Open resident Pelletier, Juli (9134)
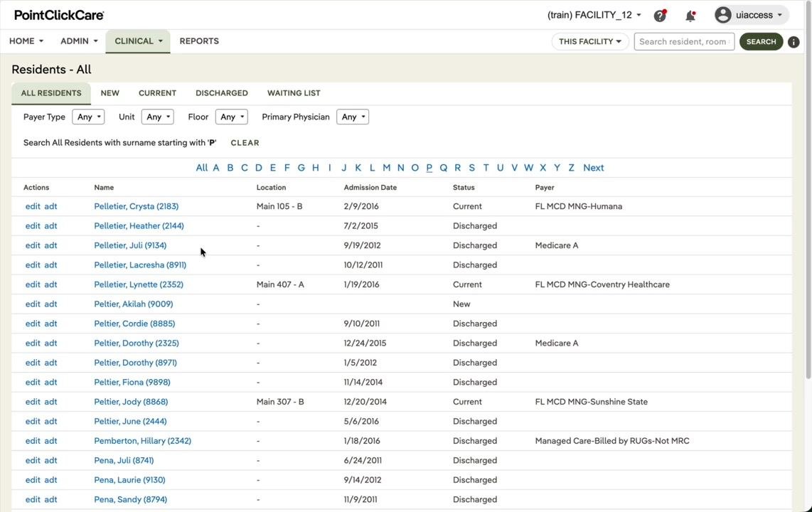The width and height of the screenshot is (812, 512). 130,245
